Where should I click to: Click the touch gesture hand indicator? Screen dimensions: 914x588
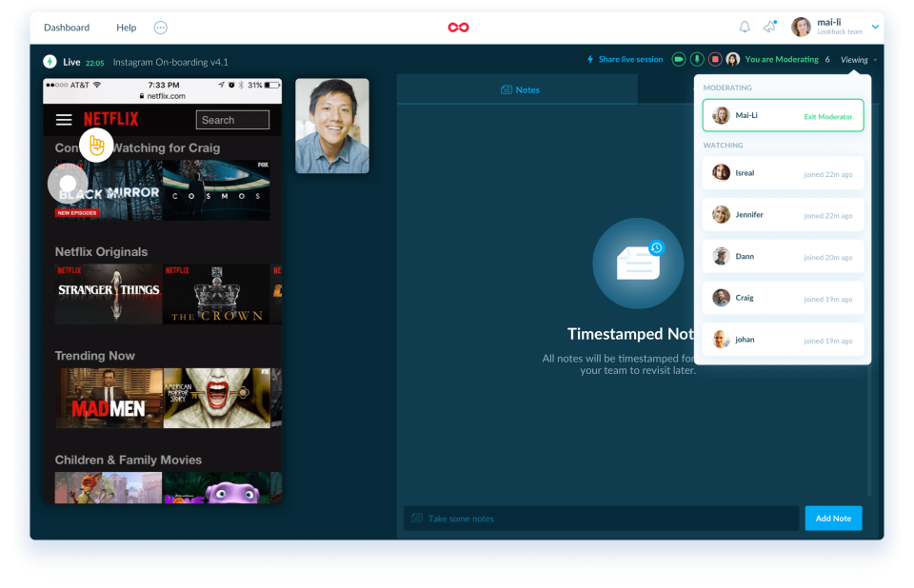pyautogui.click(x=96, y=145)
